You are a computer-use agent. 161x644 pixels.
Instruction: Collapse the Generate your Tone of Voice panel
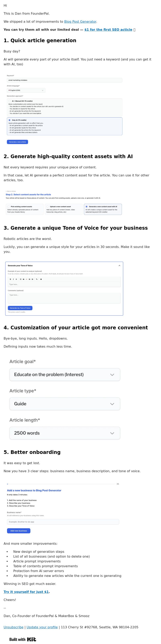119,265
